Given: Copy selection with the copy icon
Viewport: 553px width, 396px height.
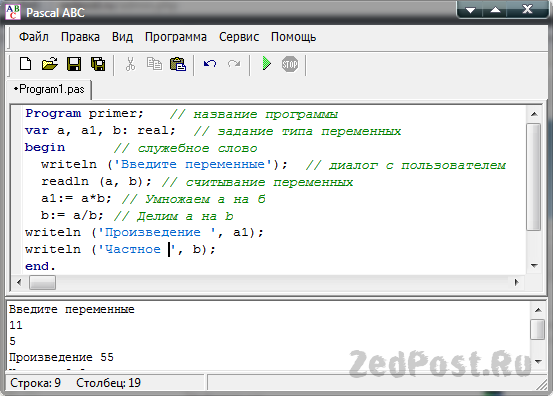Looking at the screenshot, I should coord(154,64).
